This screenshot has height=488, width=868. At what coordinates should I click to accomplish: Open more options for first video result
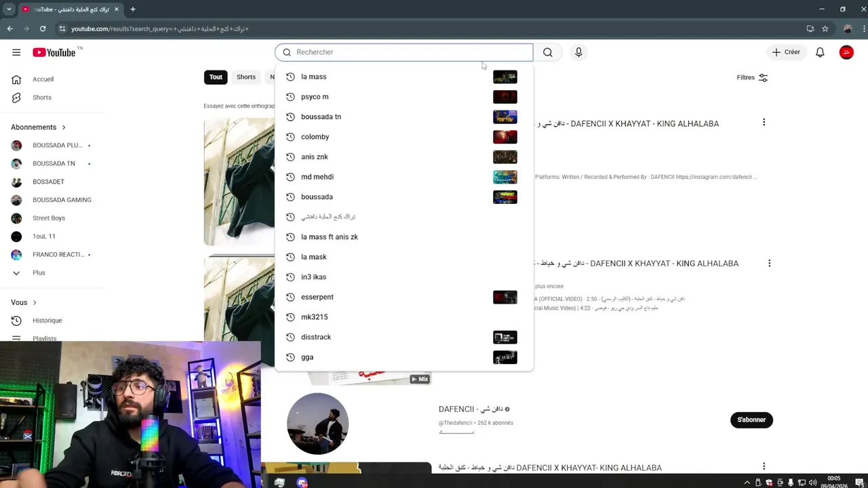click(764, 123)
